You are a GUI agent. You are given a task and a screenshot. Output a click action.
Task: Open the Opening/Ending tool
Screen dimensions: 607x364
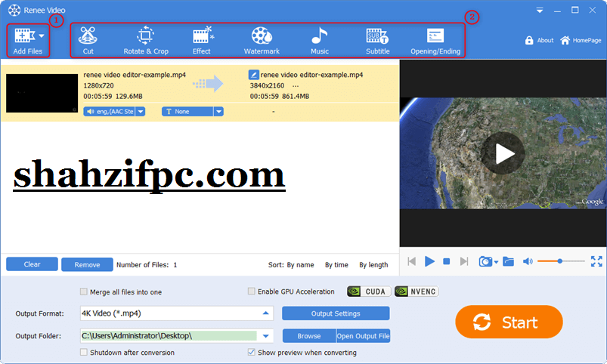[435, 40]
